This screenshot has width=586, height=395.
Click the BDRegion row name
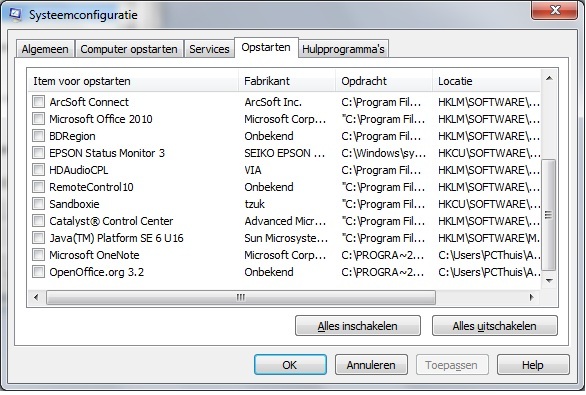point(72,136)
